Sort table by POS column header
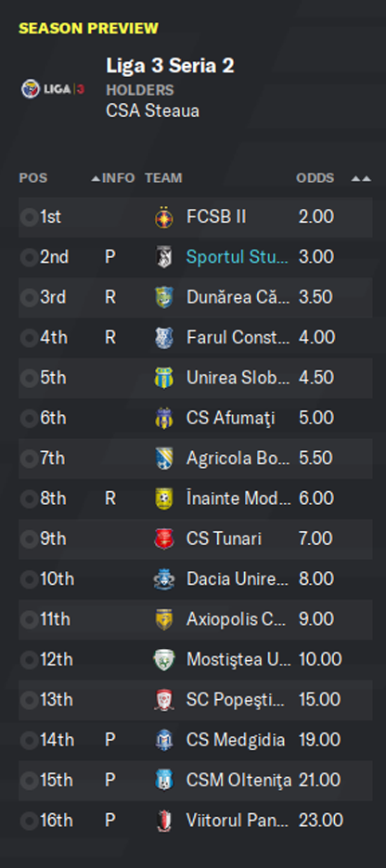This screenshot has height=868, width=386. 33,178
